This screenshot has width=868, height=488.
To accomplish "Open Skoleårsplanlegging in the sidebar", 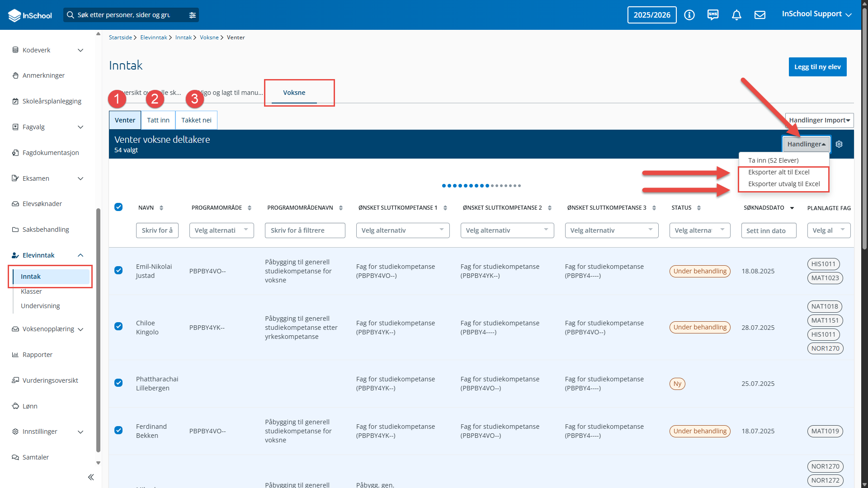I will point(52,101).
